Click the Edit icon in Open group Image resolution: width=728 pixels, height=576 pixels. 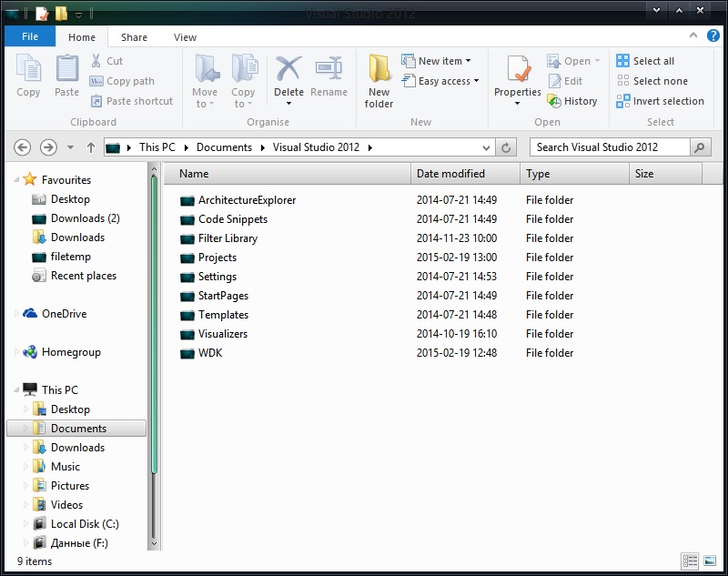pos(554,81)
